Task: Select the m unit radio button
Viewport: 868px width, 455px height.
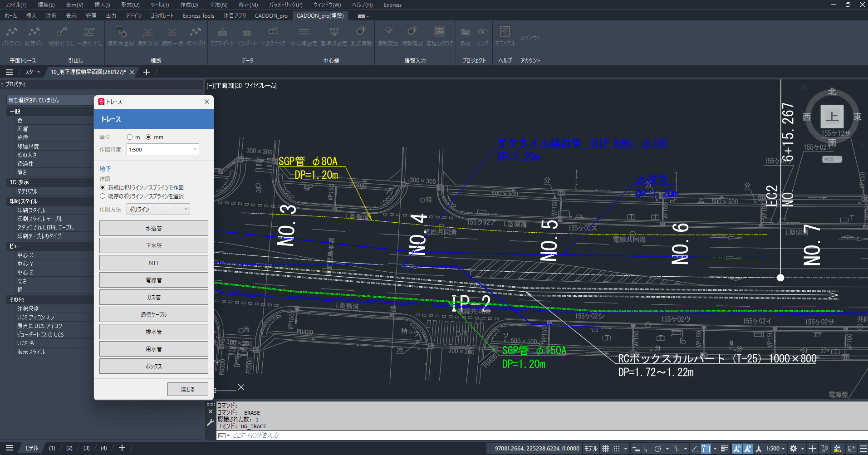Action: [x=130, y=137]
